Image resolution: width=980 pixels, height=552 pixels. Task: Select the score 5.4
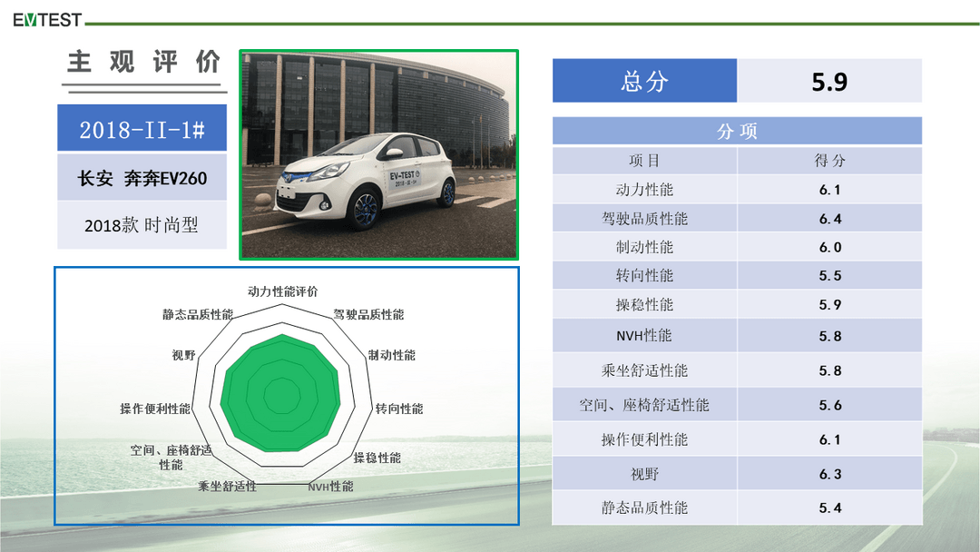click(x=830, y=508)
